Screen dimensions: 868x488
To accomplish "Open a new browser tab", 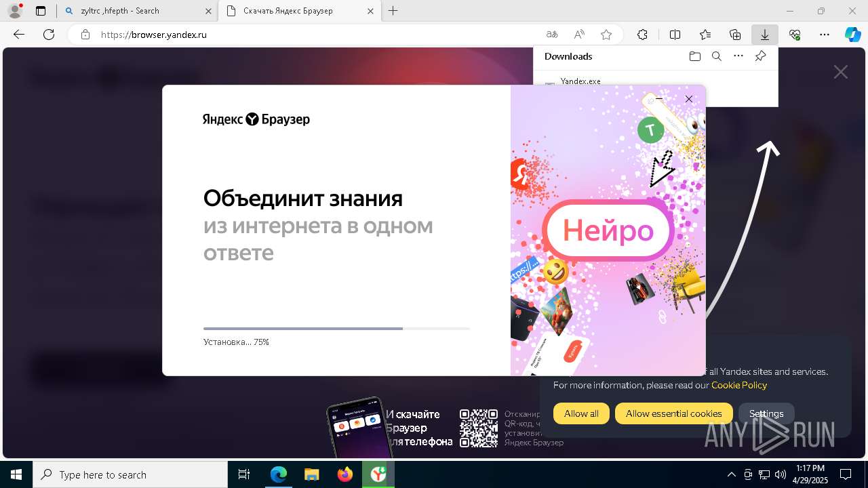I will [393, 11].
